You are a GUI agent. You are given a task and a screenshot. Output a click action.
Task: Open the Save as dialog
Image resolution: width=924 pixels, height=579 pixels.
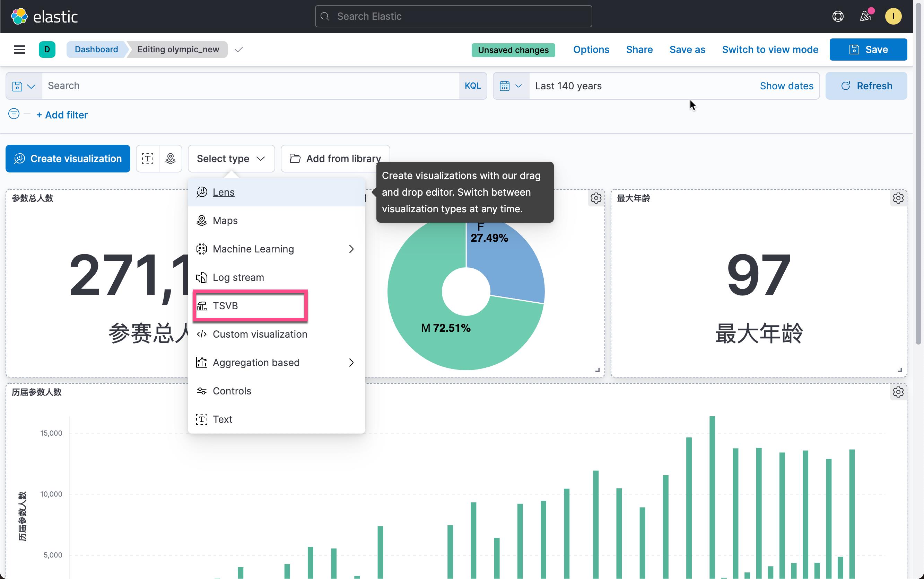click(x=687, y=50)
